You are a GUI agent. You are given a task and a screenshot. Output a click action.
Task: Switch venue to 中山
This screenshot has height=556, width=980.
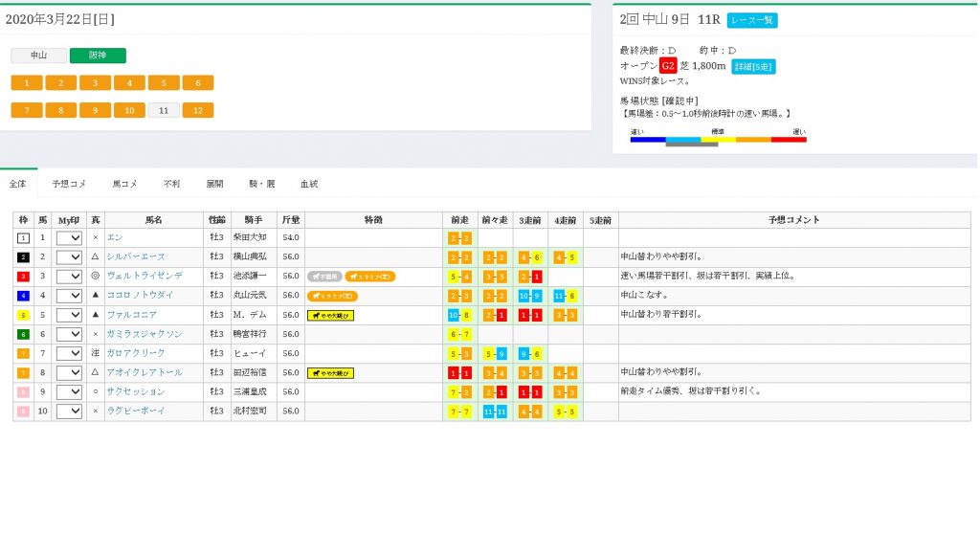38,56
